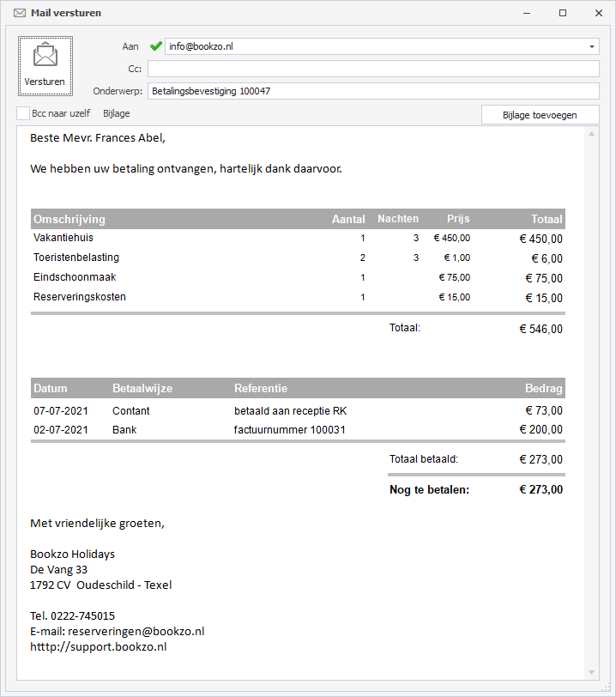Click the Versturen envelope icon
Image resolution: width=616 pixels, height=697 pixels.
[x=45, y=54]
